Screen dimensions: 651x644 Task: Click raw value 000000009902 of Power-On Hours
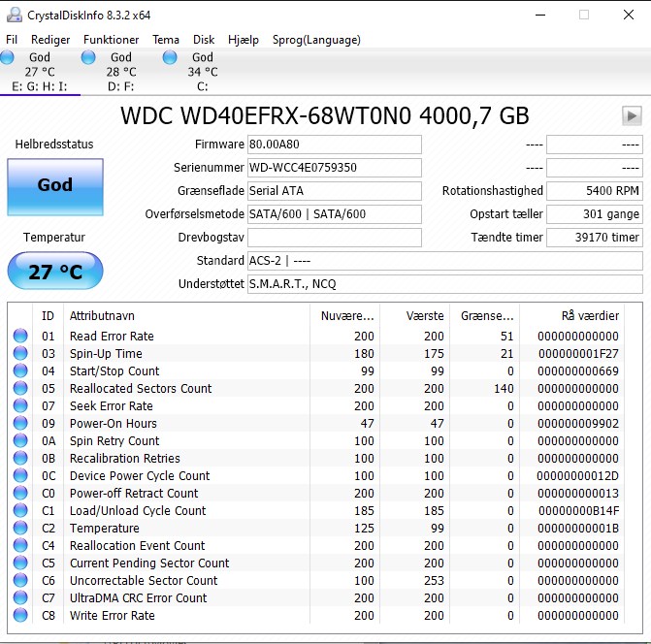578,423
